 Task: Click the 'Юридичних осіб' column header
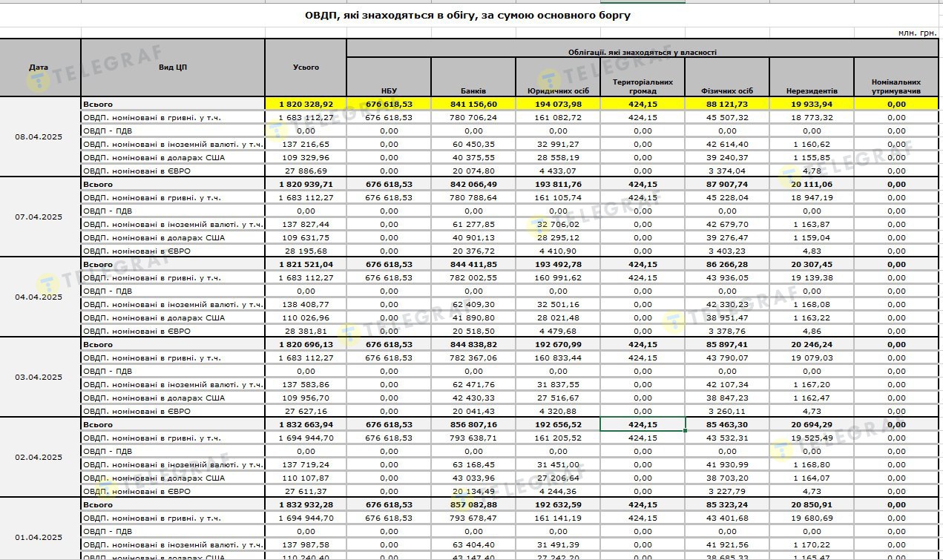point(558,77)
